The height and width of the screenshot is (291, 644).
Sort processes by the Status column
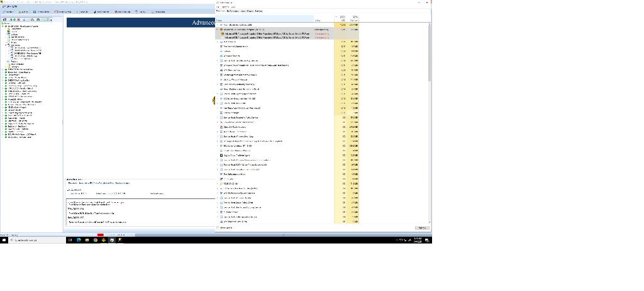point(324,19)
